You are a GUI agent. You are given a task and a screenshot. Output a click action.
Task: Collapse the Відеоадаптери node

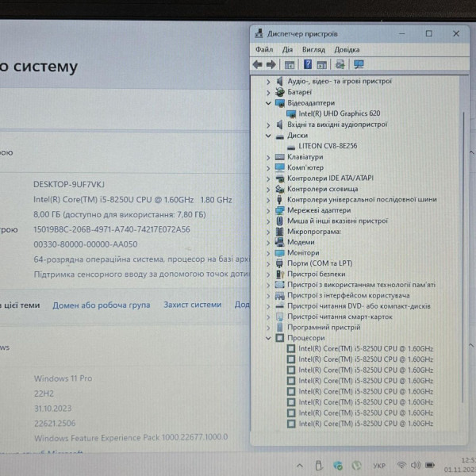point(268,103)
